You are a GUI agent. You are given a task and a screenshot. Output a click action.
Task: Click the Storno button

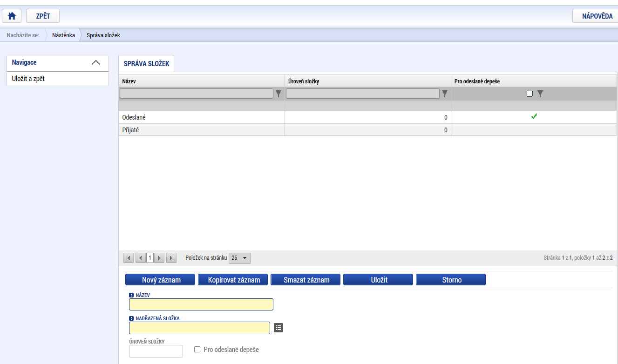[x=451, y=280]
